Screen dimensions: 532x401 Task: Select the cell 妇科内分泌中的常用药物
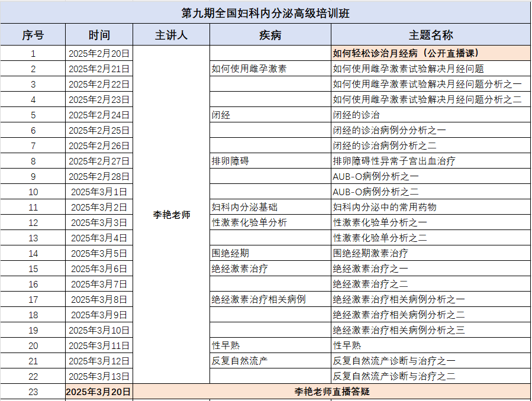(x=431, y=207)
